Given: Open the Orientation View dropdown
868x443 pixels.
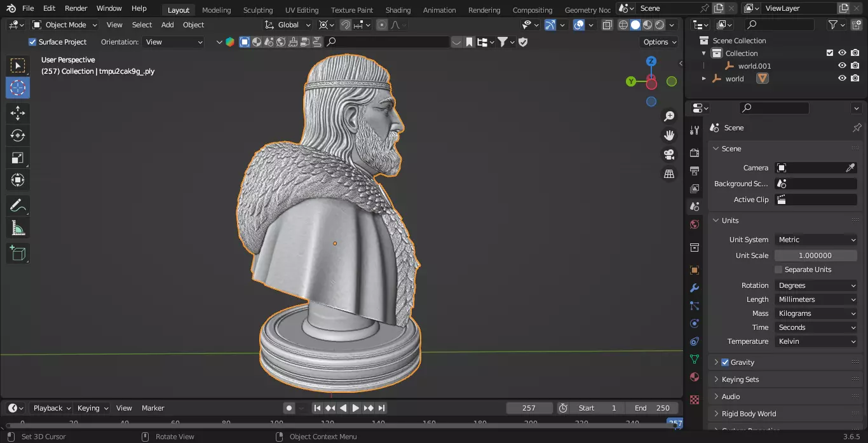Looking at the screenshot, I should tap(173, 42).
